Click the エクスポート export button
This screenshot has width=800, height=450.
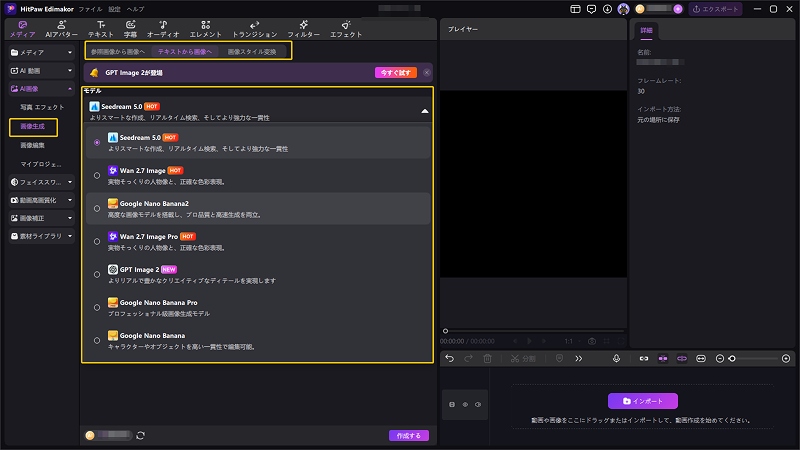(x=715, y=9)
